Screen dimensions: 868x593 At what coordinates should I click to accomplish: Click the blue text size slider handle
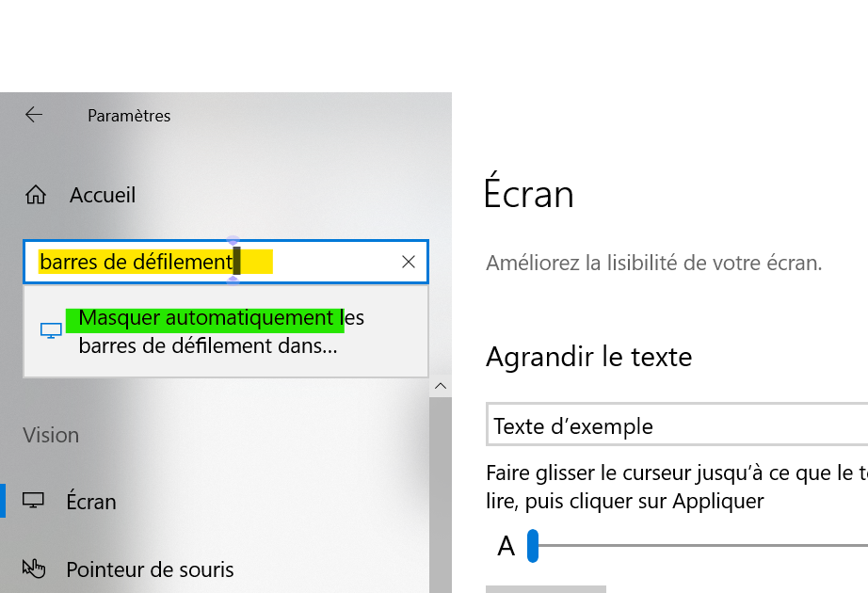click(x=533, y=546)
